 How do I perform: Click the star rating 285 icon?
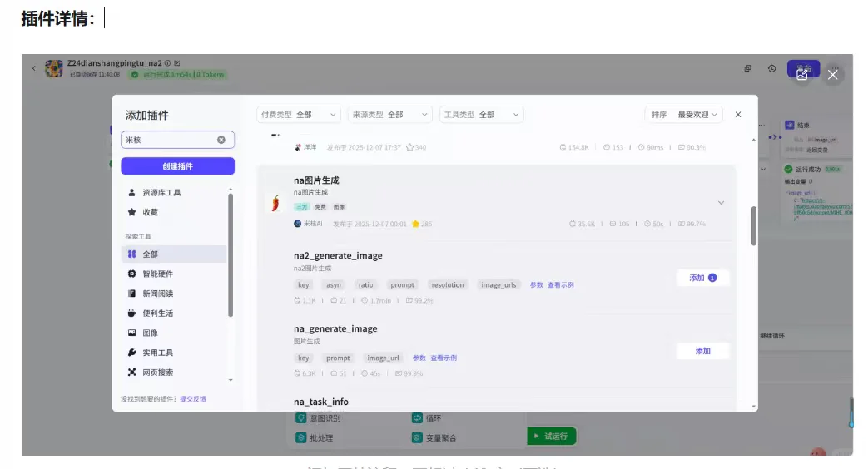(415, 224)
